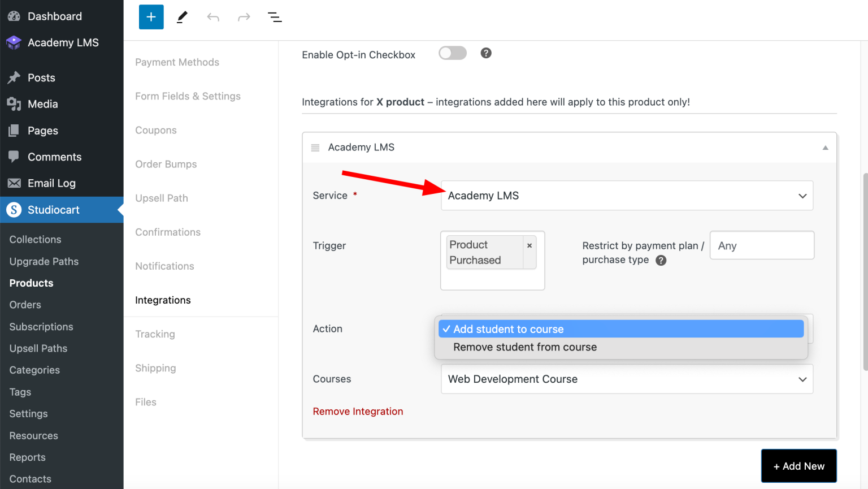Click the Email Log envelope icon
The image size is (868, 489).
click(14, 183)
